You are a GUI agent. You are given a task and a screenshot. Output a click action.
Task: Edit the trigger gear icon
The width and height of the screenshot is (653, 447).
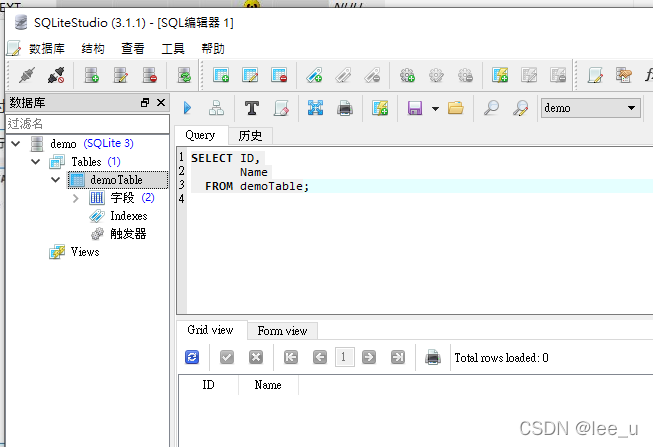[436, 75]
